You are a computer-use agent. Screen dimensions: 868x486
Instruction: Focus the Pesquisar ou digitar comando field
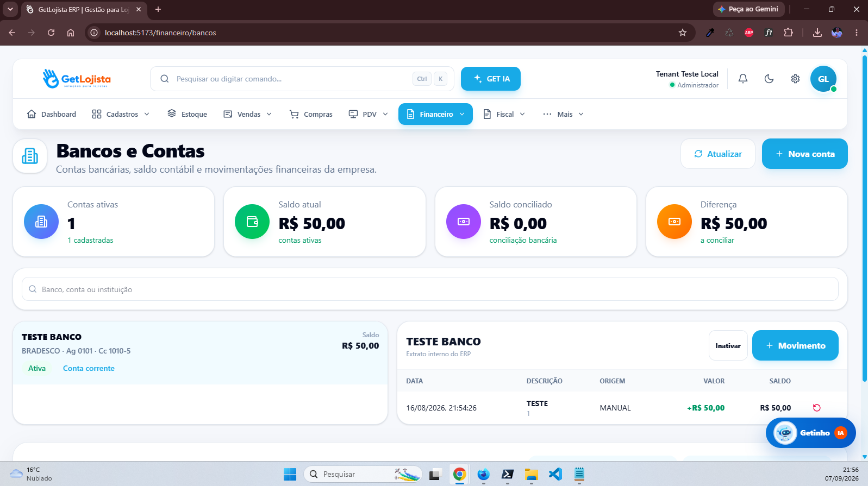click(302, 79)
